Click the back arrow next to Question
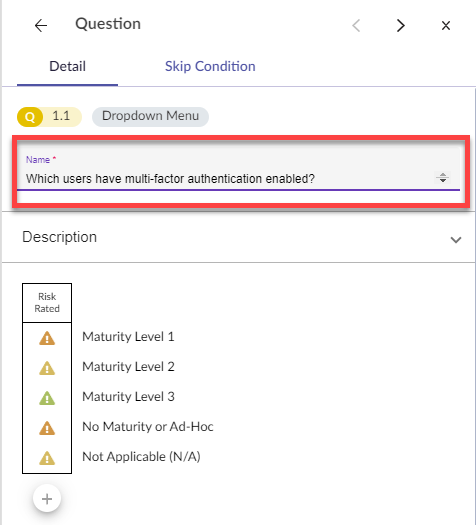Viewport: 476px width, 525px height. (41, 25)
